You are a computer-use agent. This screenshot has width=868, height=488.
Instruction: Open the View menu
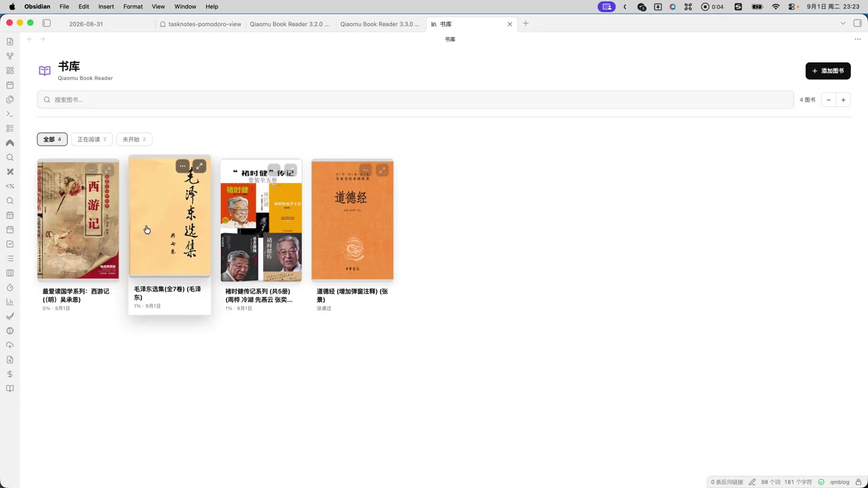(158, 7)
